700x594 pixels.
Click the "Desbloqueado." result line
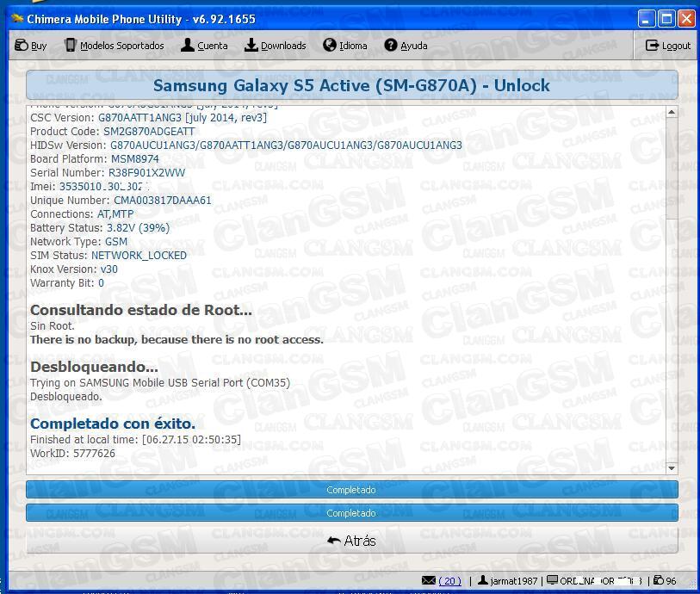(66, 397)
